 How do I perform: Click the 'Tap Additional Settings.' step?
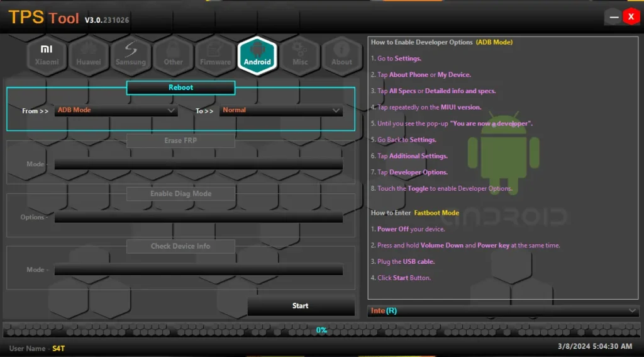tap(409, 156)
